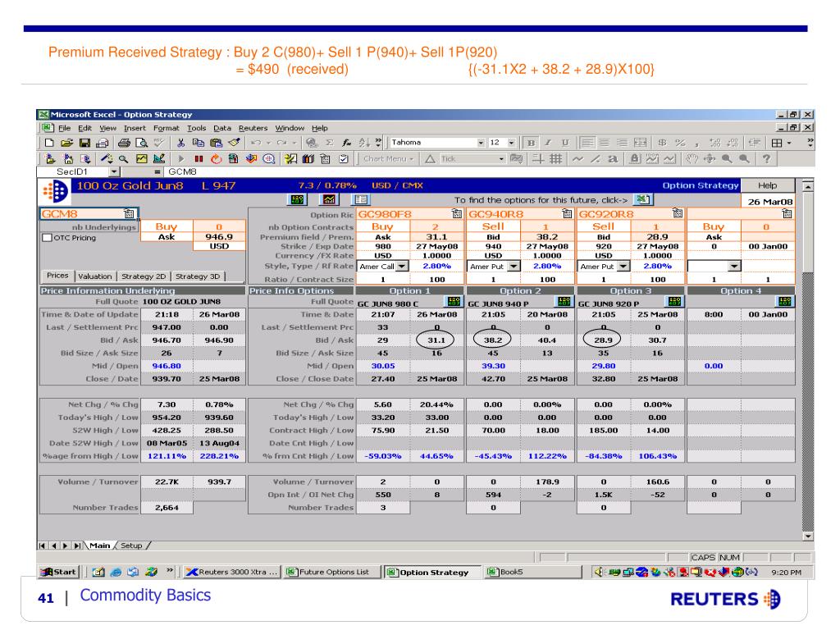This screenshot has width=840, height=630.
Task: Open Print Preview from the toolbar
Action: coord(141,143)
